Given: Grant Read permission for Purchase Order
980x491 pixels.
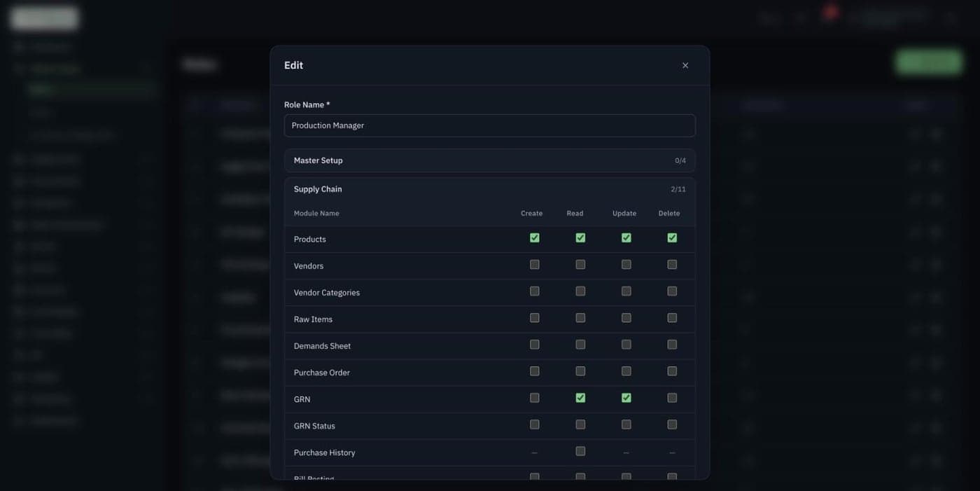Looking at the screenshot, I should point(580,371).
